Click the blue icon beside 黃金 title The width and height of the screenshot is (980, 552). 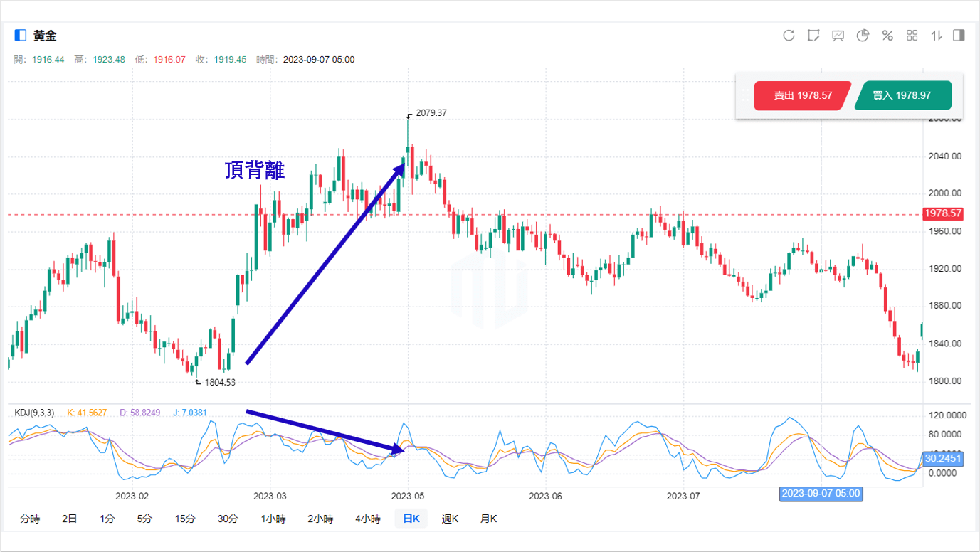point(20,36)
